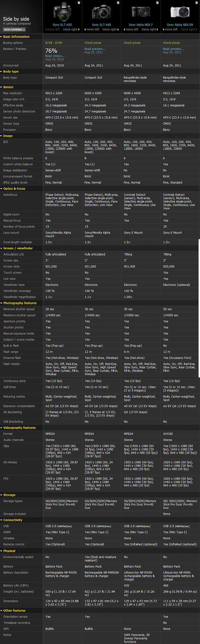Move Sony SLT-A65 left
The width and height of the screenshot is (200, 644).
click(x=92, y=30)
